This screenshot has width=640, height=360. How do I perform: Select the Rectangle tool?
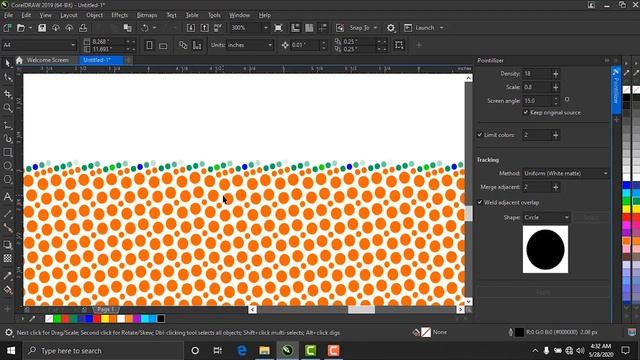coord(7,153)
